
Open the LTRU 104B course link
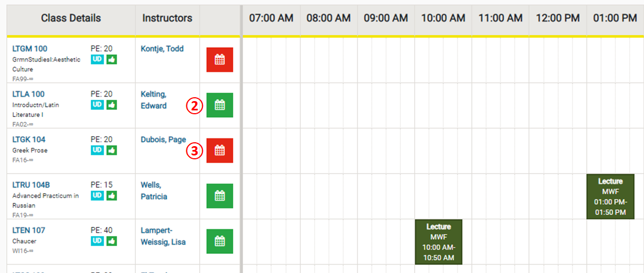(x=31, y=185)
